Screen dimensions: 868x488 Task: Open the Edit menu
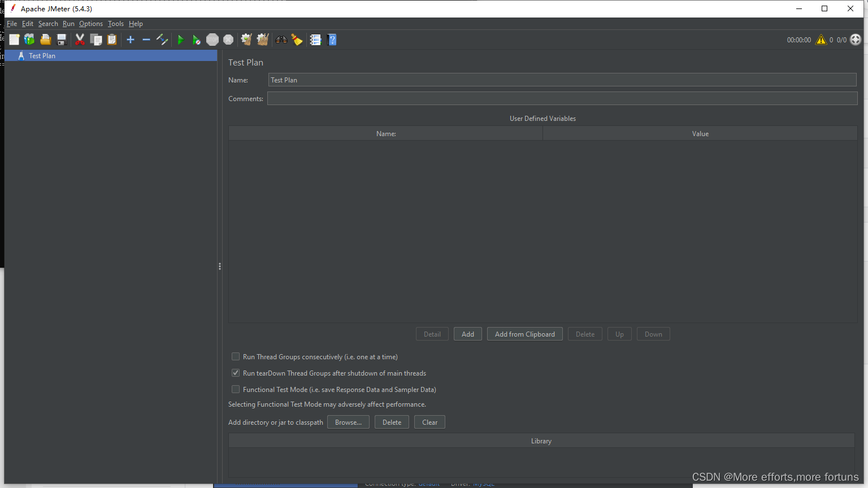(x=28, y=24)
